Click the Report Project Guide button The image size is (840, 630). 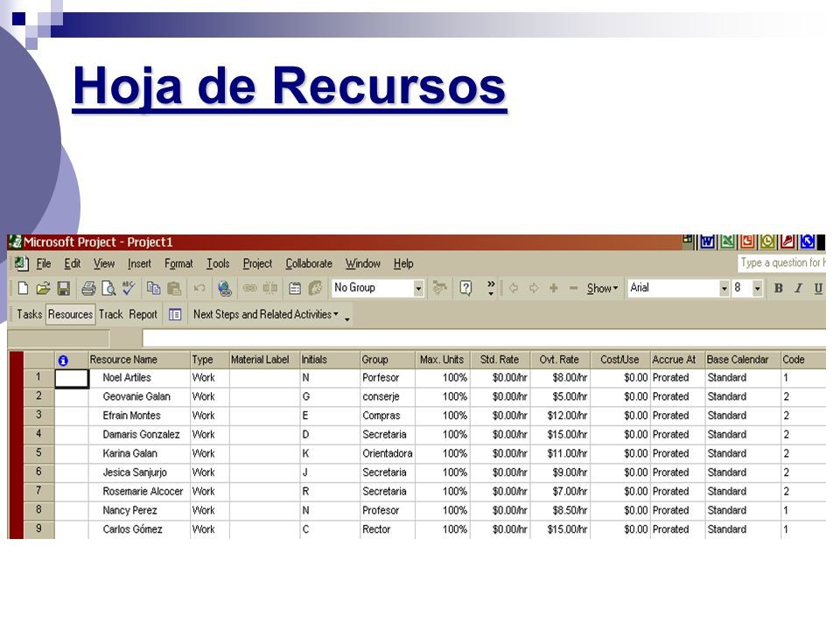[x=143, y=314]
